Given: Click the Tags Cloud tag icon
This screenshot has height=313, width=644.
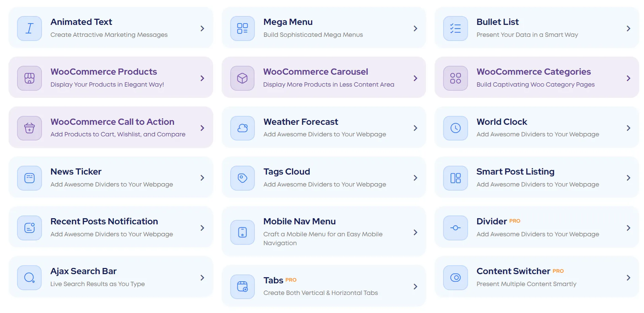Looking at the screenshot, I should click(x=242, y=178).
